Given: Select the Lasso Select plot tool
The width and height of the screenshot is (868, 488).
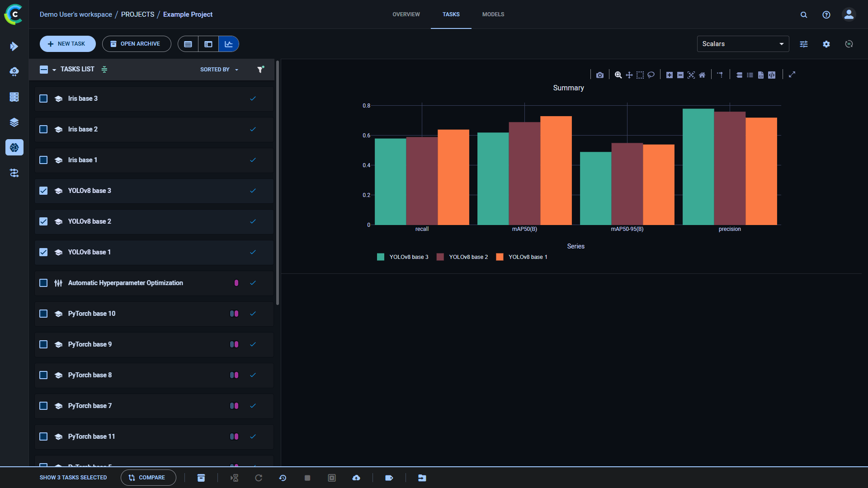Looking at the screenshot, I should click(x=651, y=75).
